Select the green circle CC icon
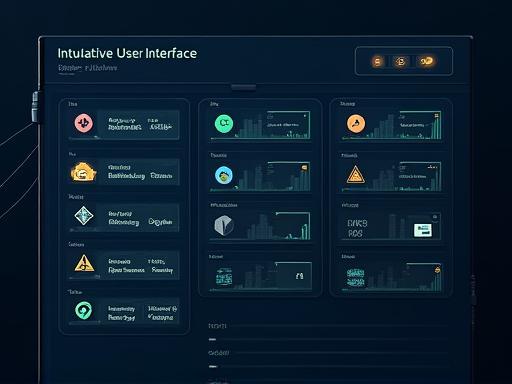The height and width of the screenshot is (384, 512). pyautogui.click(x=224, y=124)
